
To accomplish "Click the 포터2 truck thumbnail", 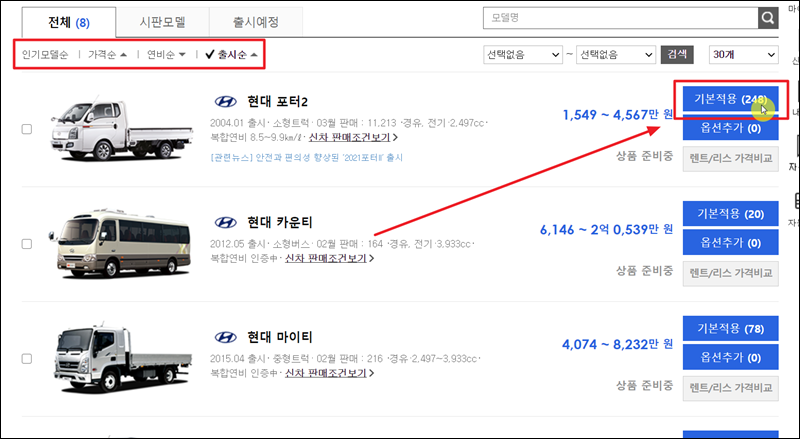I will (121, 128).
